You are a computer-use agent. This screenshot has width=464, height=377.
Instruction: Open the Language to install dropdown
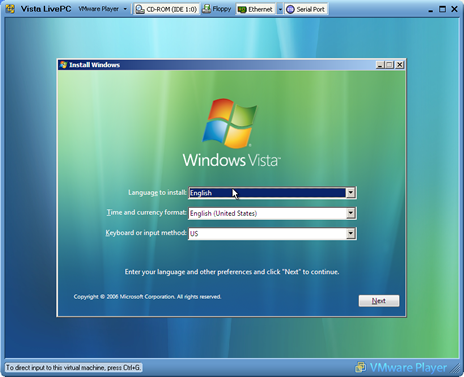[x=350, y=193]
